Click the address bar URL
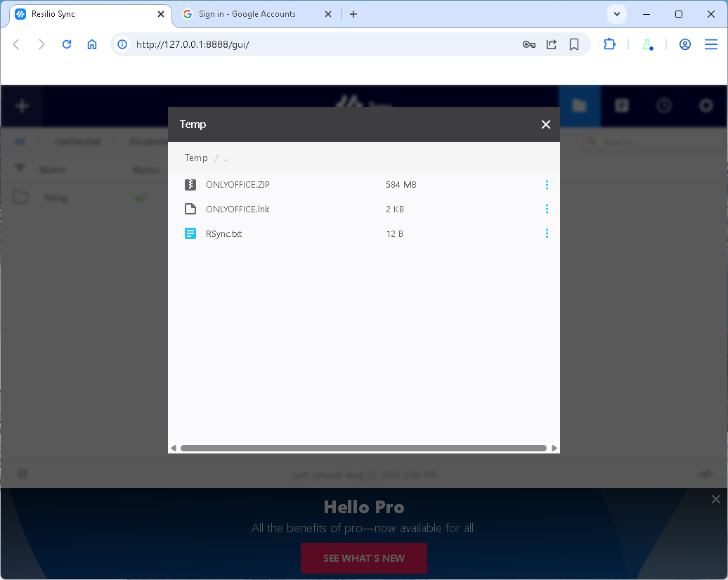 click(193, 44)
